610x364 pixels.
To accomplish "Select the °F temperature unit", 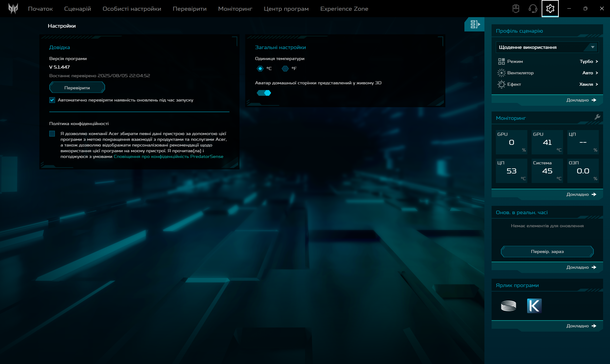I will pos(285,69).
